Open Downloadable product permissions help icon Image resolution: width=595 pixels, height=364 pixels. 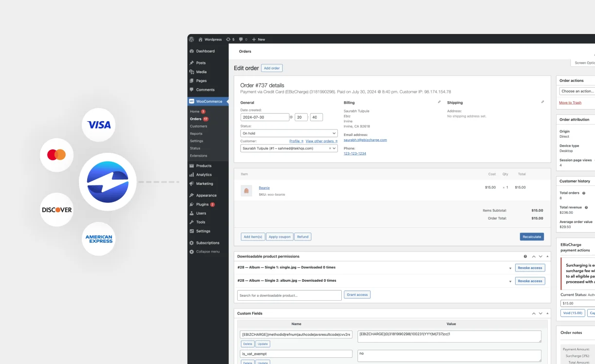(x=525, y=256)
